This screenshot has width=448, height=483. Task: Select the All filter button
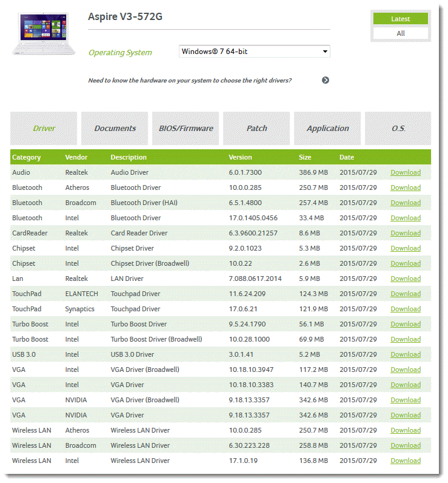400,33
